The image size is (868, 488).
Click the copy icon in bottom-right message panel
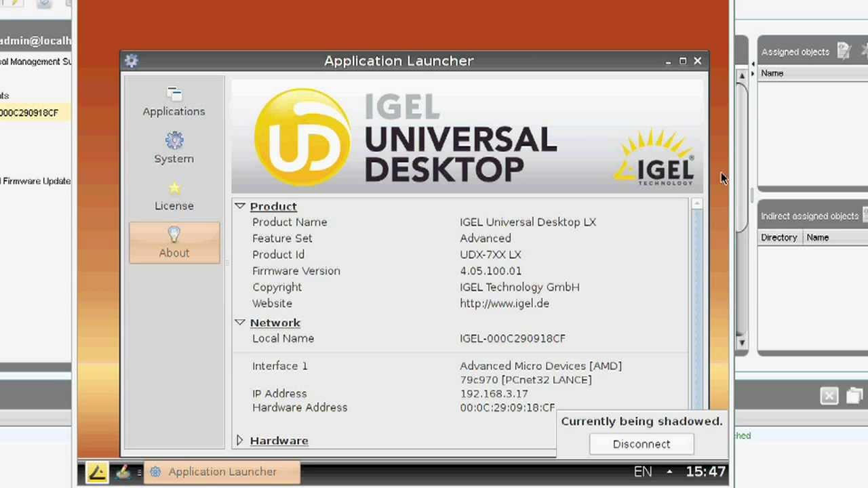click(854, 396)
